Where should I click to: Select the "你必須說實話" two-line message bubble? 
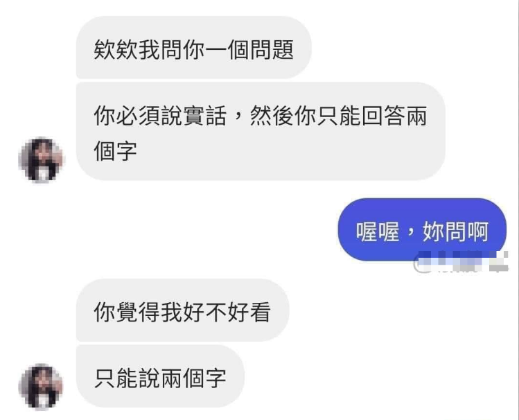tap(261, 132)
